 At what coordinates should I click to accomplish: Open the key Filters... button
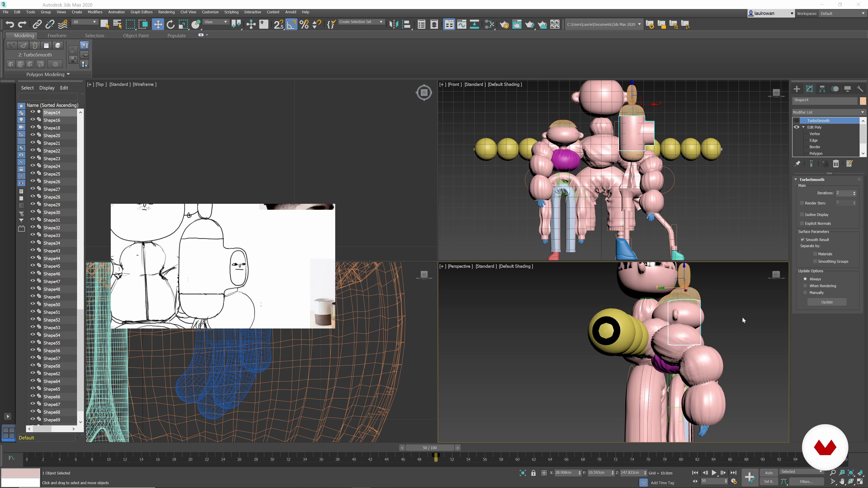click(806, 482)
